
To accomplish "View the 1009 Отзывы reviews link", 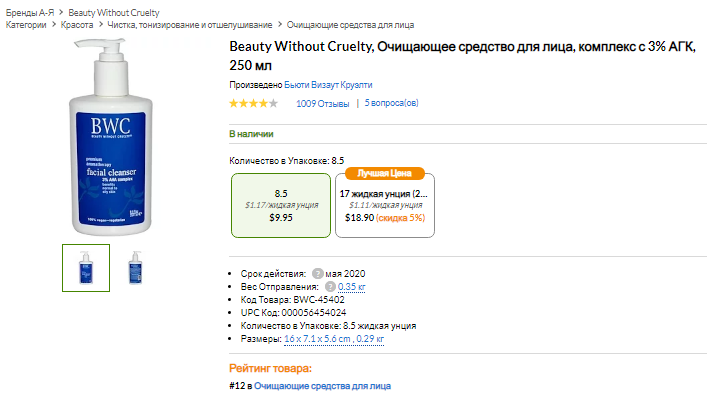I will [322, 103].
